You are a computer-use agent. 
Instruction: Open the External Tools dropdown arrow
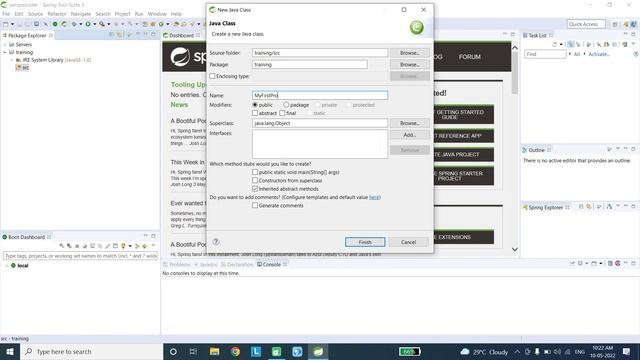[109, 24]
